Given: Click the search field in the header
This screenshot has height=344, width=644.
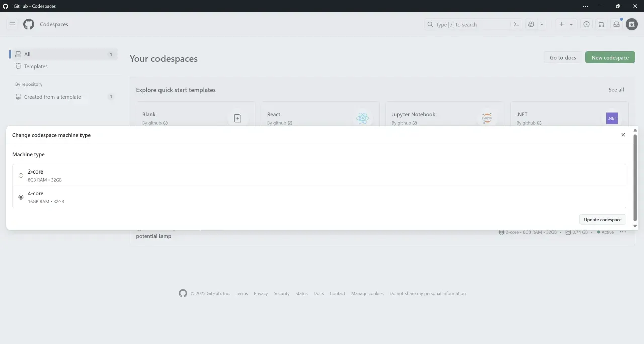Looking at the screenshot, I should tap(467, 24).
